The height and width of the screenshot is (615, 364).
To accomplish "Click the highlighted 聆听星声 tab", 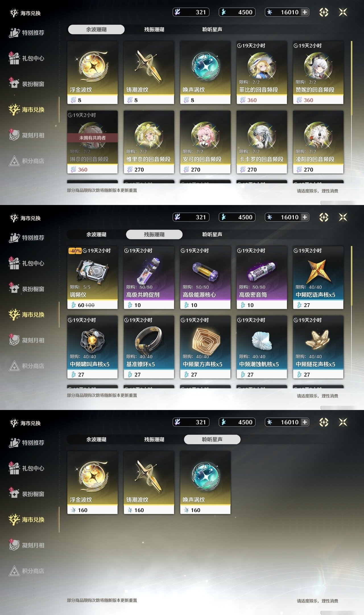I will click(212, 439).
